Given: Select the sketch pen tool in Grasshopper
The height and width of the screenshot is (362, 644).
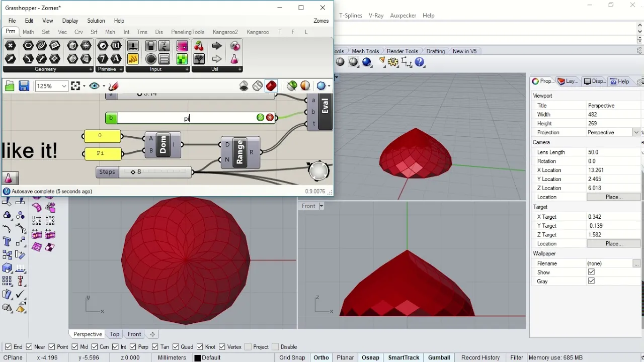Looking at the screenshot, I should (114, 86).
